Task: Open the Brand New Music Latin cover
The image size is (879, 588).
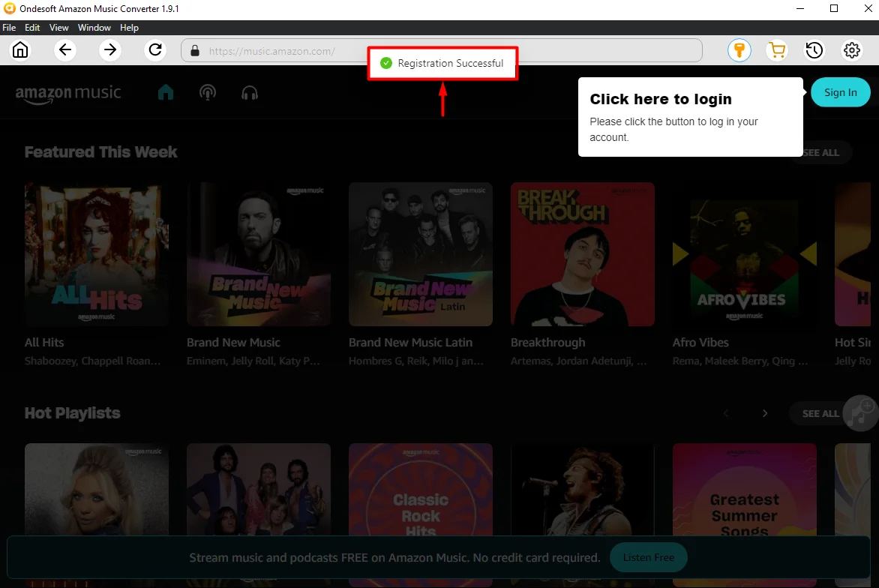Action: click(421, 254)
